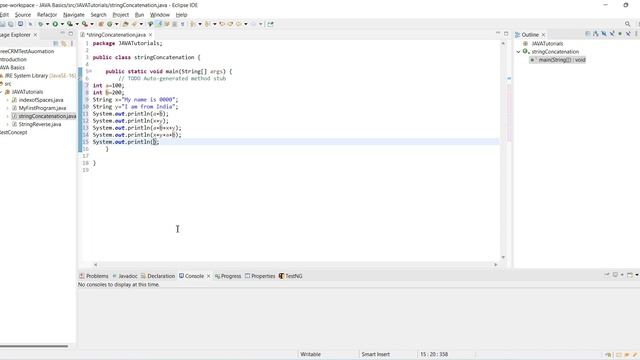This screenshot has width=640, height=360.
Task: Toggle Hide Fields in Outline toolbar
Action: [604, 34]
